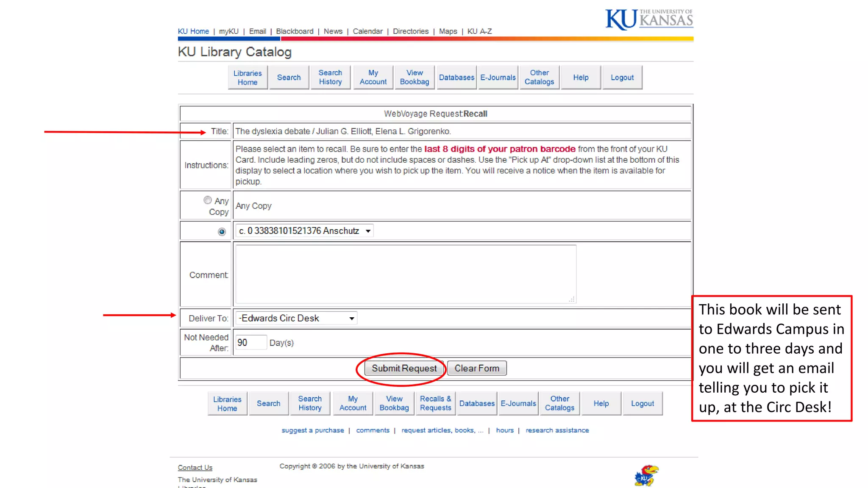Screen dimensions: 868x488
Task: Open Search in the top navigation
Action: (x=289, y=78)
